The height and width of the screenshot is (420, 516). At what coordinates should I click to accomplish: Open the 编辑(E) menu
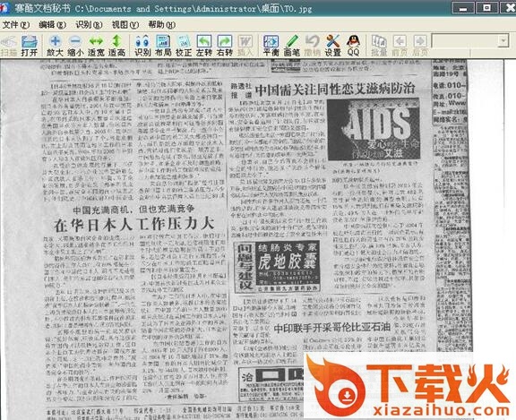point(52,25)
